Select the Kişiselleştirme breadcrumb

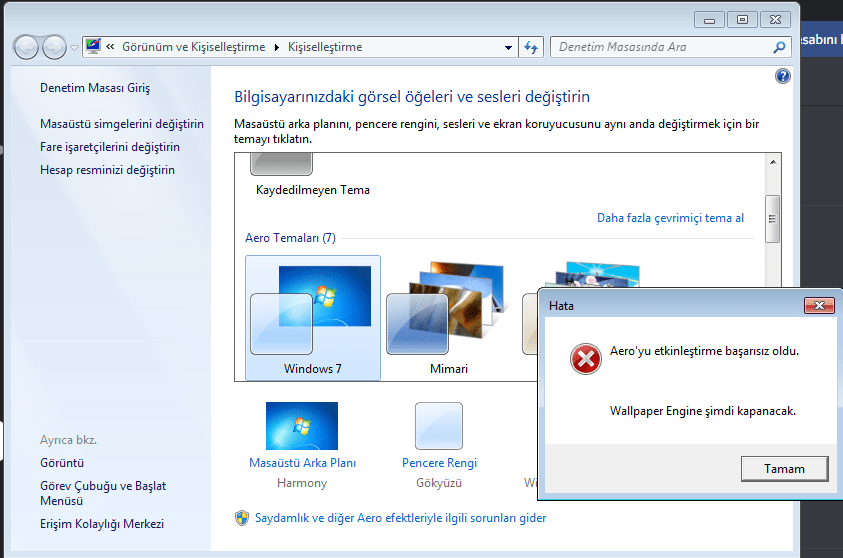click(x=325, y=47)
